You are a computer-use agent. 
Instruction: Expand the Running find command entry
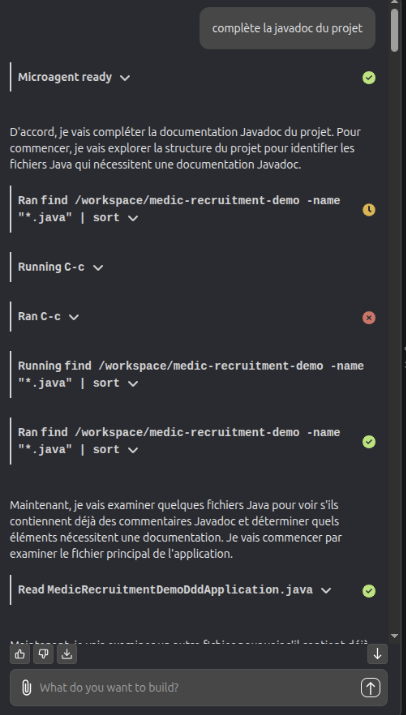pyautogui.click(x=133, y=384)
